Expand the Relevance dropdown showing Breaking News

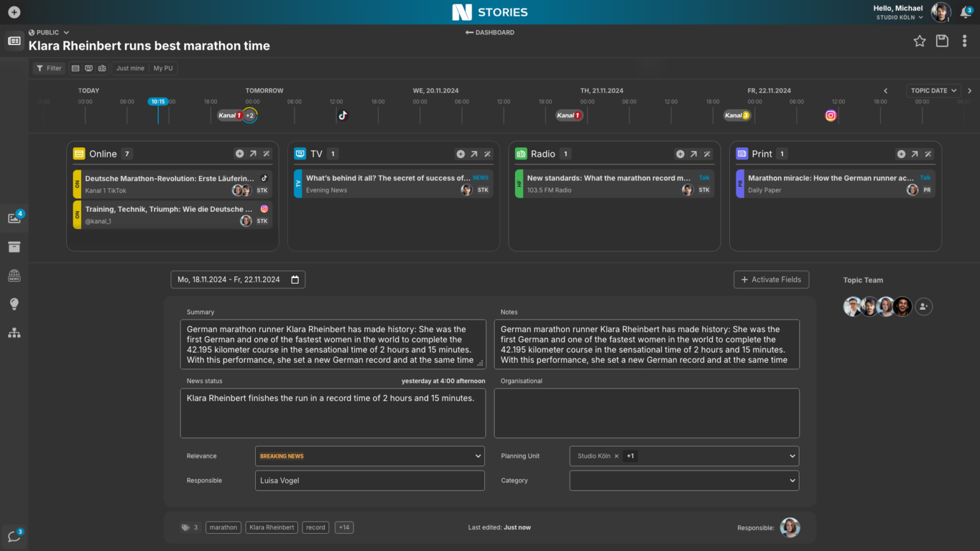(370, 456)
